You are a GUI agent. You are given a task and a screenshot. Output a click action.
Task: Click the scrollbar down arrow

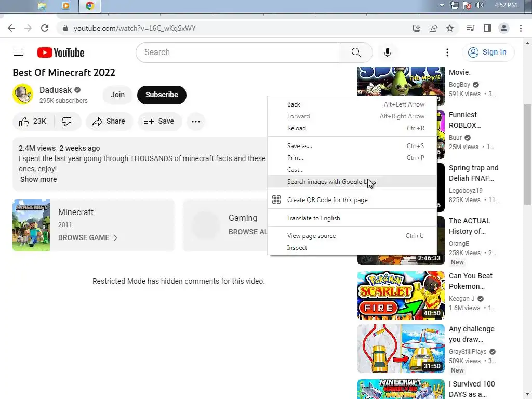(527, 395)
